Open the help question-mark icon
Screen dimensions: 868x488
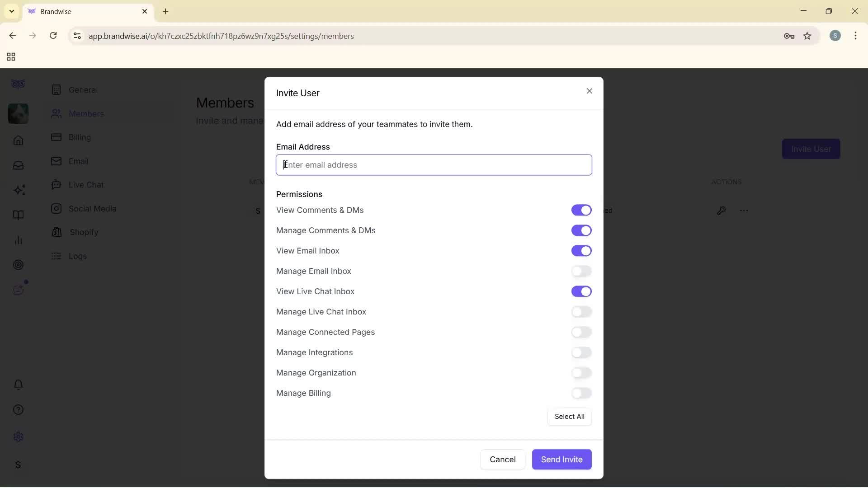18,409
